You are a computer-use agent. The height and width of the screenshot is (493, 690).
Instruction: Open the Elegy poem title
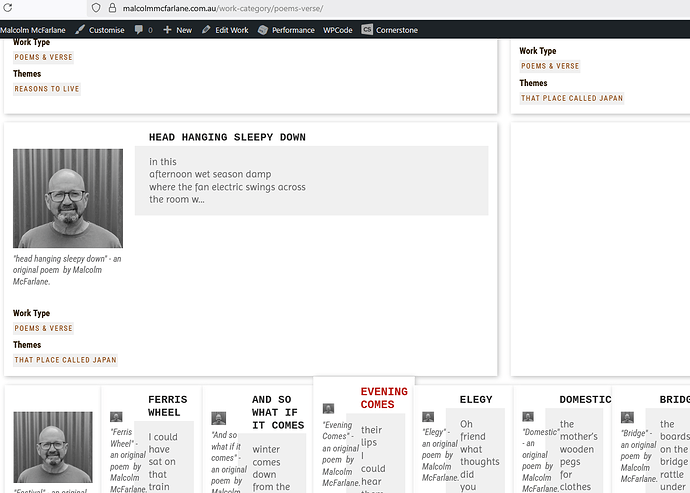[x=475, y=400]
